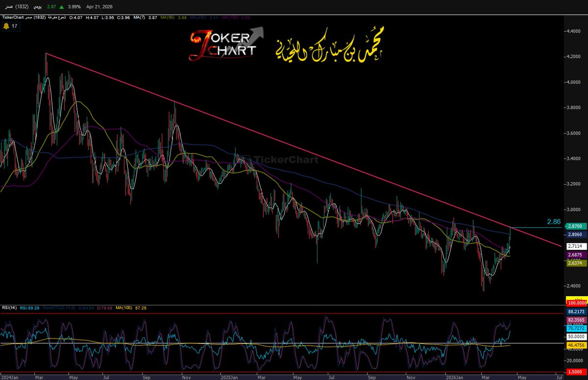Click the 2025Jan time axis label
588x380 pixels.
(x=229, y=378)
